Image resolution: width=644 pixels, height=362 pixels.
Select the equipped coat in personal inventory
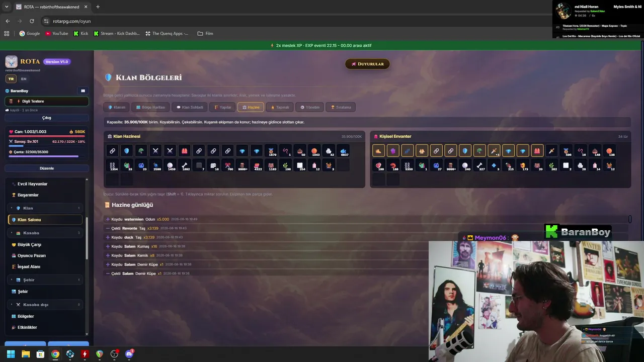pos(422,151)
